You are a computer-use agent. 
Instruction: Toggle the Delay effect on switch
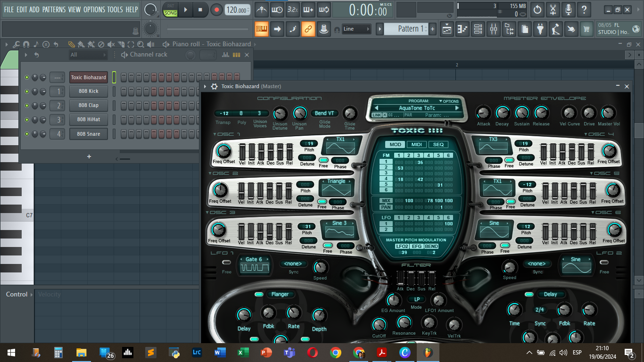tap(529, 294)
